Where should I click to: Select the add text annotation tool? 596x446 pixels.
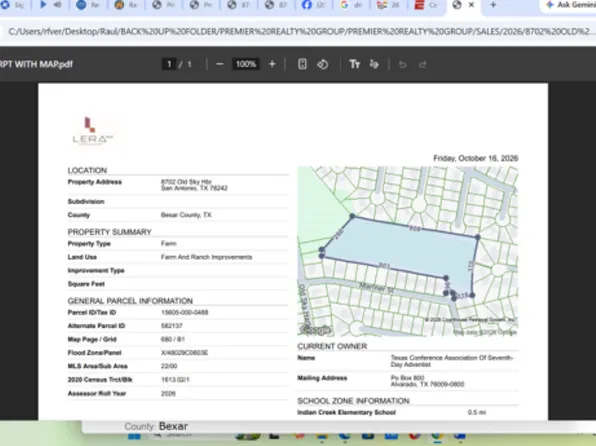[354, 64]
